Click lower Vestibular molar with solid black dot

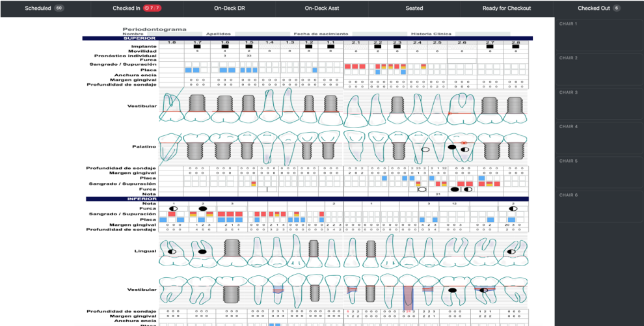tap(454, 288)
